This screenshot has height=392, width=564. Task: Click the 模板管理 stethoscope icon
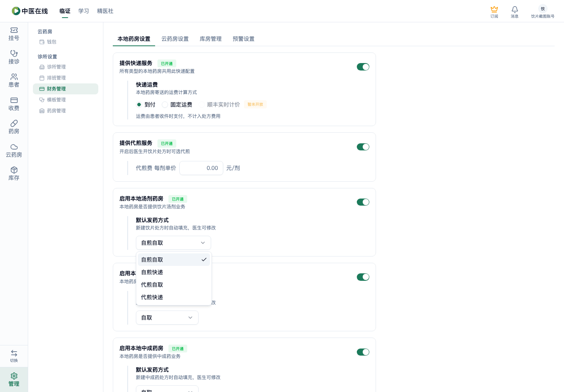coord(42,100)
